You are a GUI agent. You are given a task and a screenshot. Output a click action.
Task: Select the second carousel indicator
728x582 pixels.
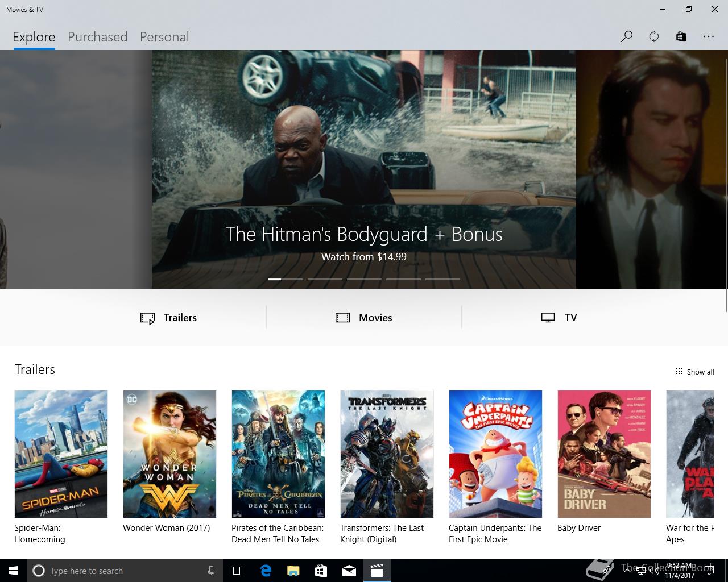[325, 279]
